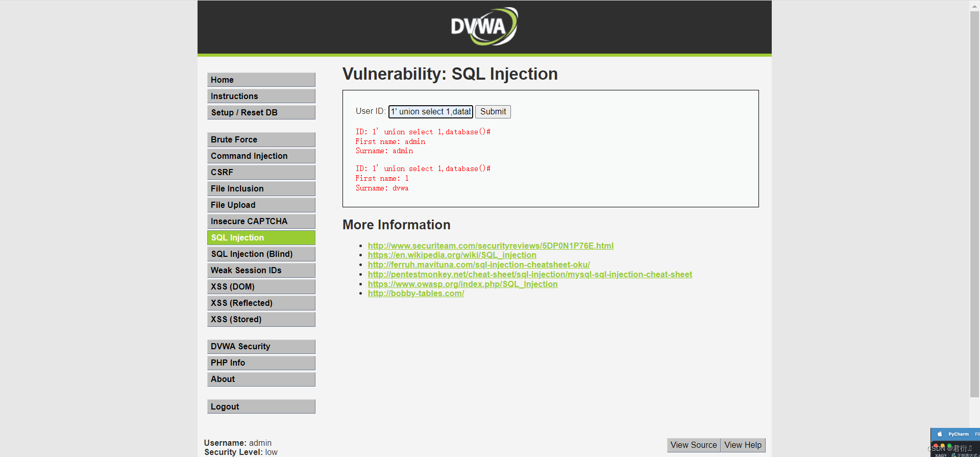This screenshot has width=980, height=457.
Task: Open SQL Injection (Blind) page
Action: coord(261,254)
